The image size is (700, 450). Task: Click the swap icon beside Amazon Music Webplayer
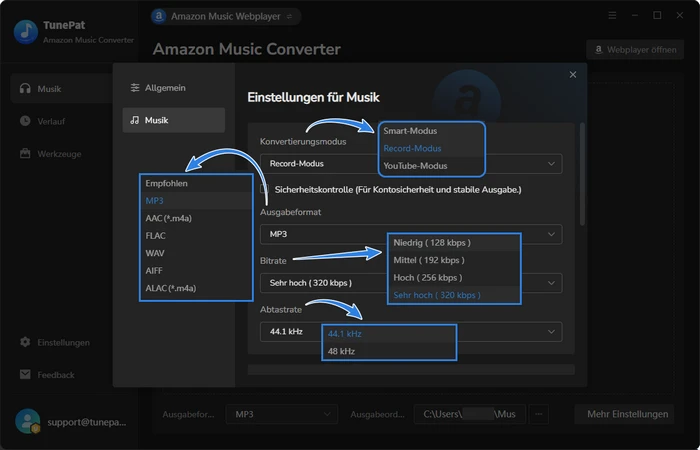coord(289,17)
